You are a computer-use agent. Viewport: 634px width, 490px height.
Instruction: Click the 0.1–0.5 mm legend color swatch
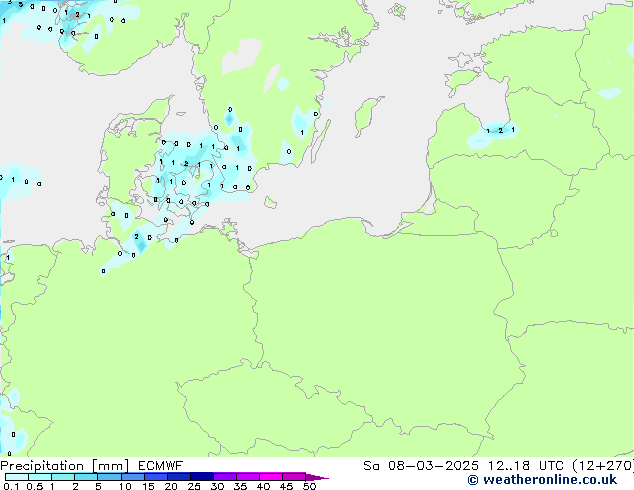(17, 477)
